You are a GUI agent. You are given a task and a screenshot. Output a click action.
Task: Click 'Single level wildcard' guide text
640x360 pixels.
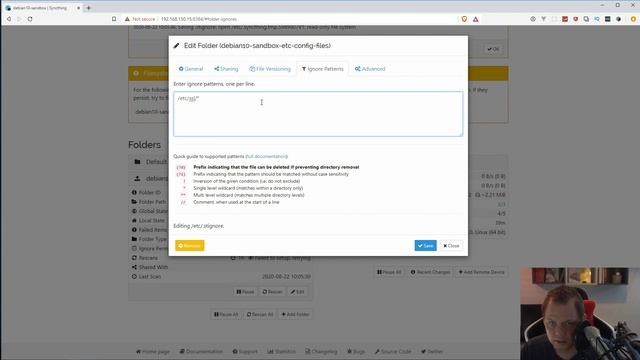pyautogui.click(x=248, y=188)
